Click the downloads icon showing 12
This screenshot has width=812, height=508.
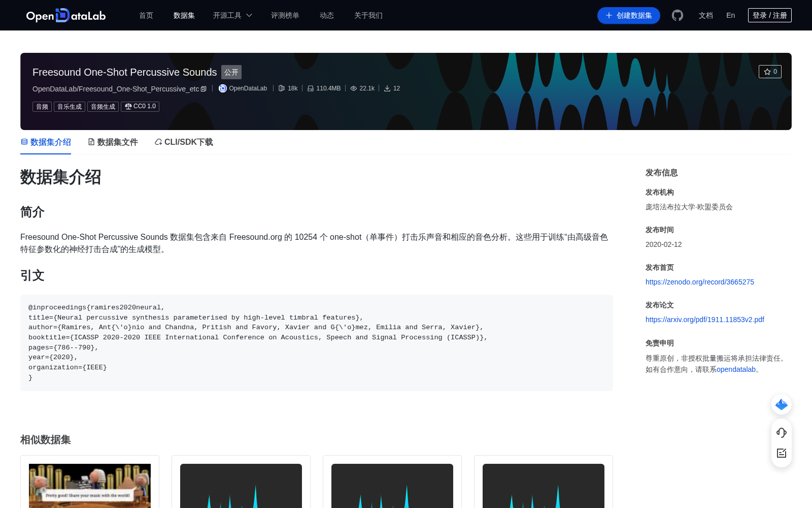[387, 88]
